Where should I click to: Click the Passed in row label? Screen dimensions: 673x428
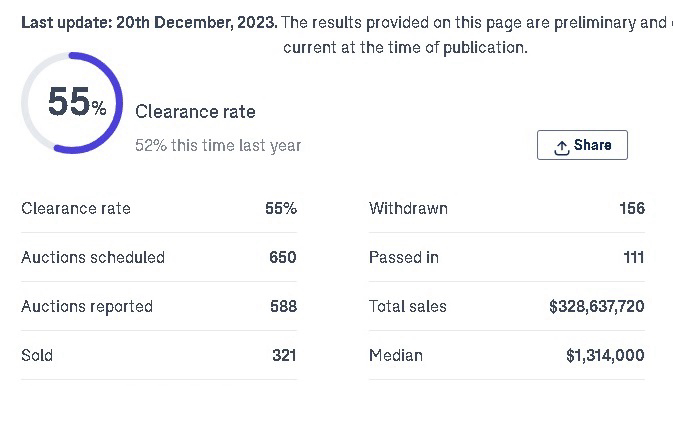[x=404, y=258]
